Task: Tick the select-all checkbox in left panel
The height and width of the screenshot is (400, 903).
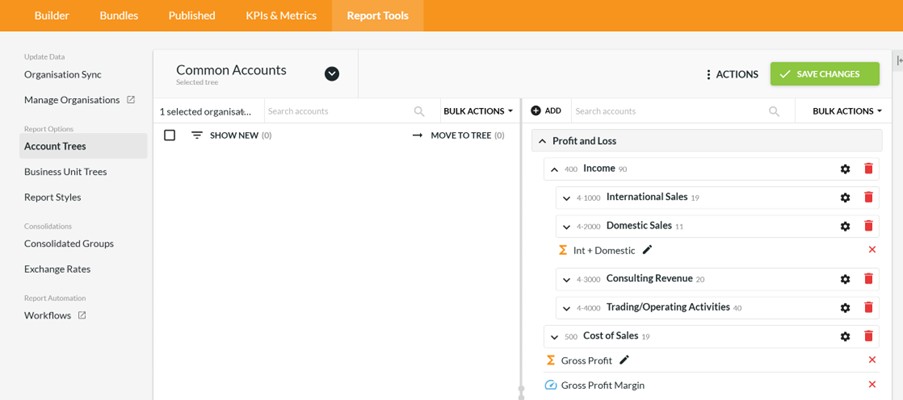Action: [x=169, y=135]
